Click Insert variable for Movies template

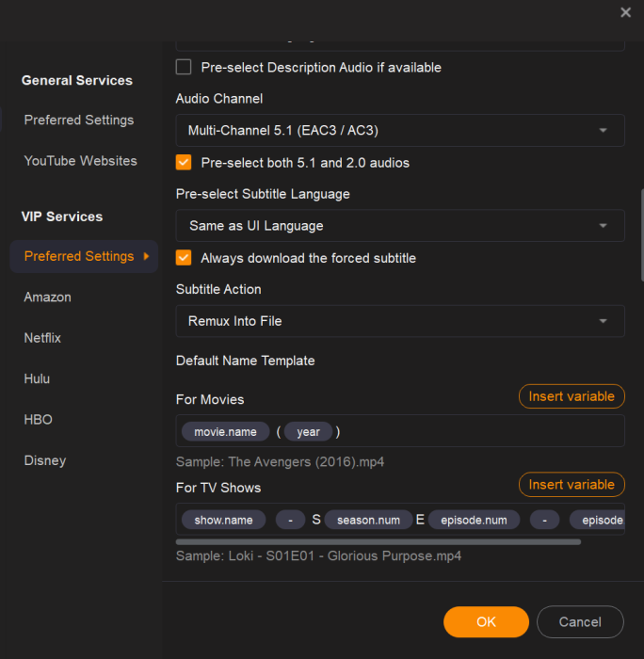tap(571, 396)
